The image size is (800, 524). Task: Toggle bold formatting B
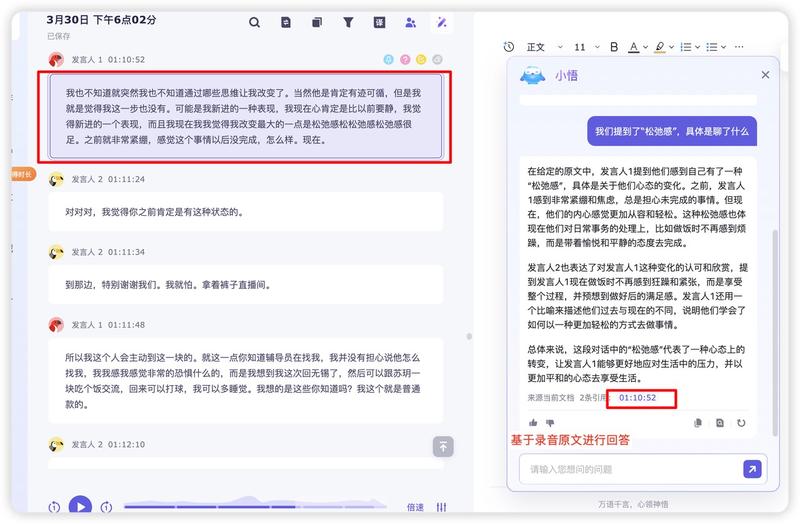[614, 47]
